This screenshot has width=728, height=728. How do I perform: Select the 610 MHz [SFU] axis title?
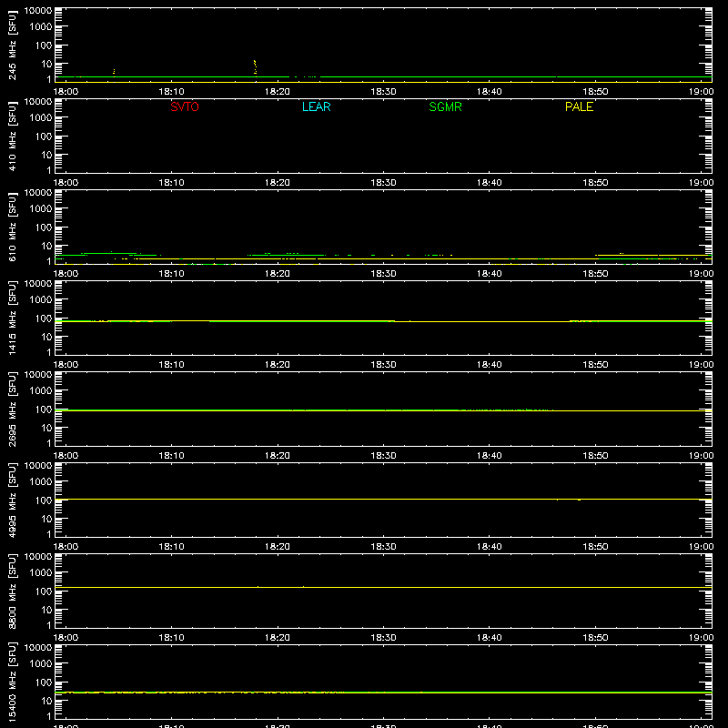(13, 227)
